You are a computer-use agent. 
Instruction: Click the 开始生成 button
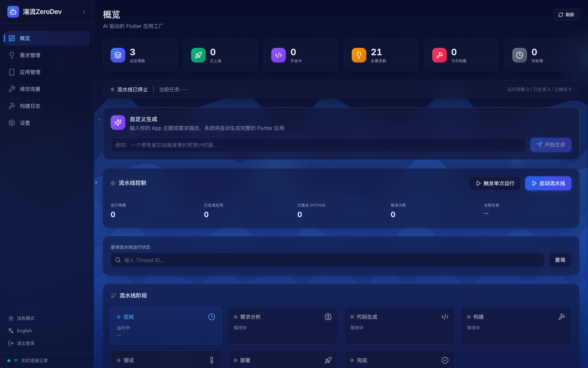point(551,145)
